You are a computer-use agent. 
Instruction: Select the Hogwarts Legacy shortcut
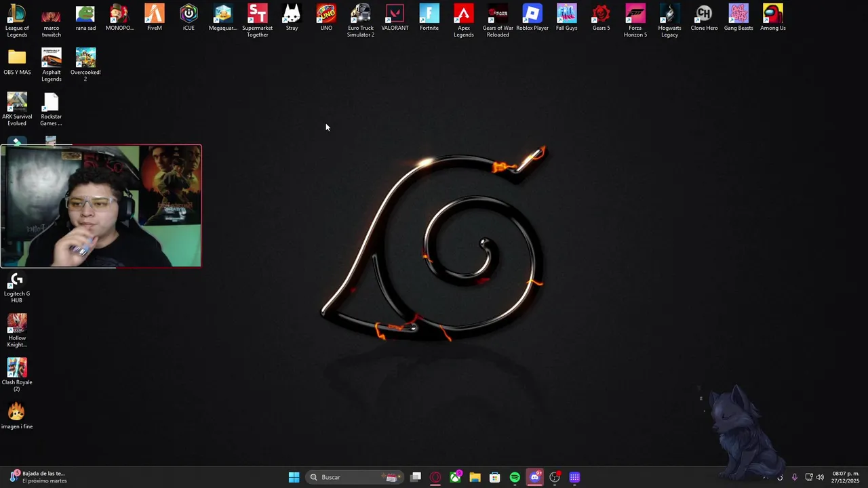point(670,21)
